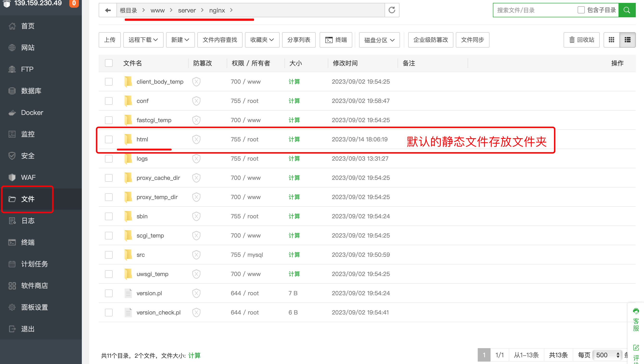This screenshot has width=644, height=364.
Task: Open 分享列表 share list
Action: pyautogui.click(x=299, y=40)
